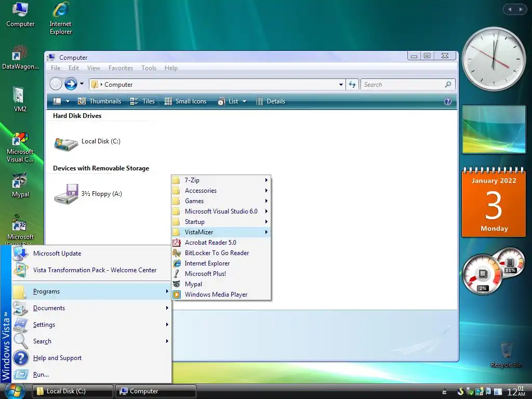Click the refresh icon beside the address bar
The image size is (532, 399).
tap(352, 85)
